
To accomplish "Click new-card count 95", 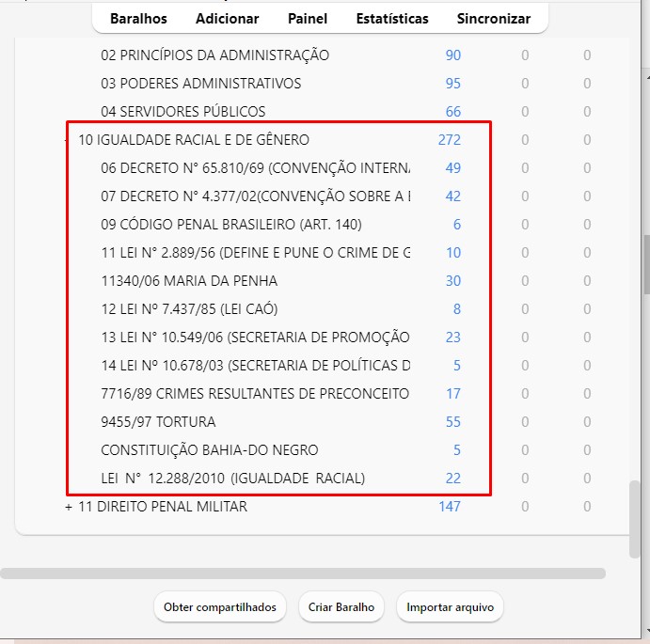I will pyautogui.click(x=453, y=84).
